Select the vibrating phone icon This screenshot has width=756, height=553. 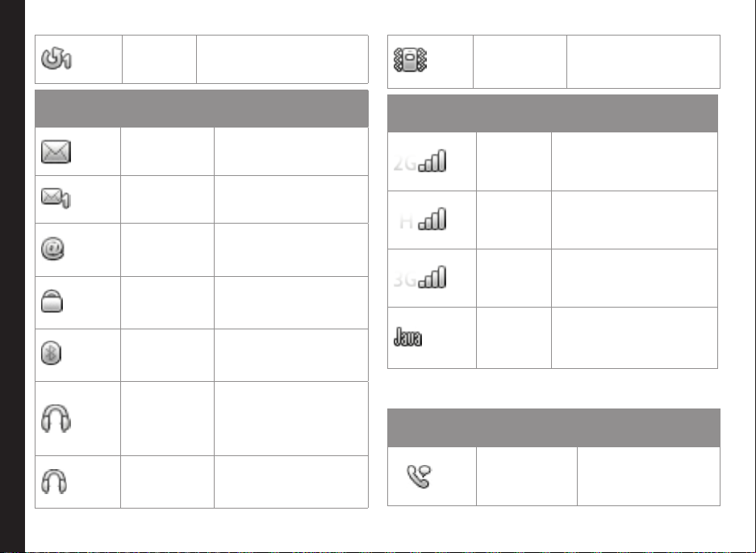click(410, 60)
